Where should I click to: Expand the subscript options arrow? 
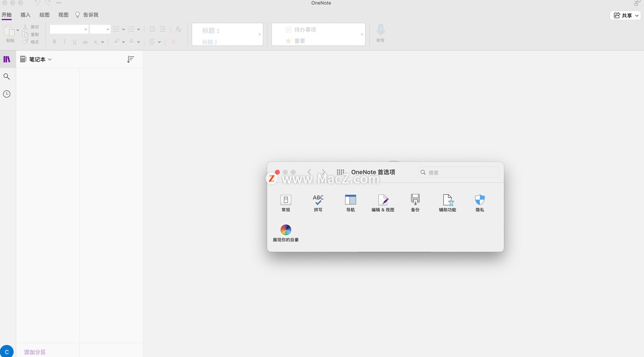click(x=103, y=42)
